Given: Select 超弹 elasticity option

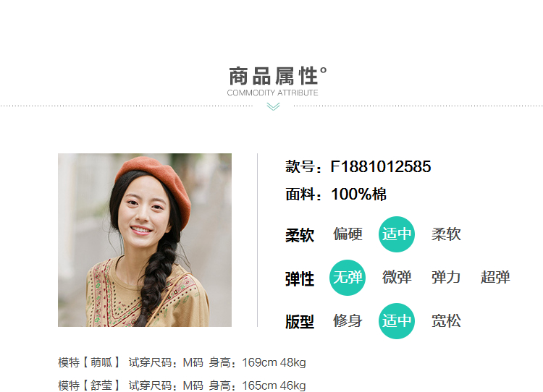Looking at the screenshot, I should click(495, 278).
